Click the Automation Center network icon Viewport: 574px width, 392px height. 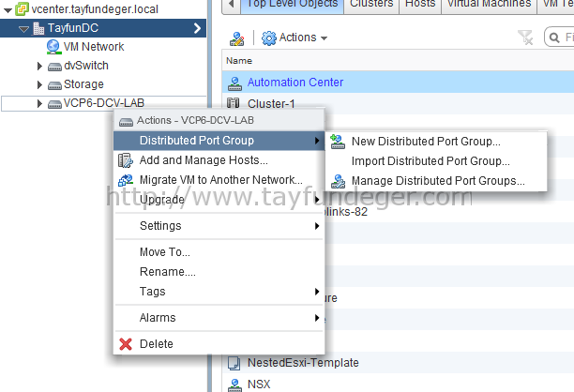point(234,83)
